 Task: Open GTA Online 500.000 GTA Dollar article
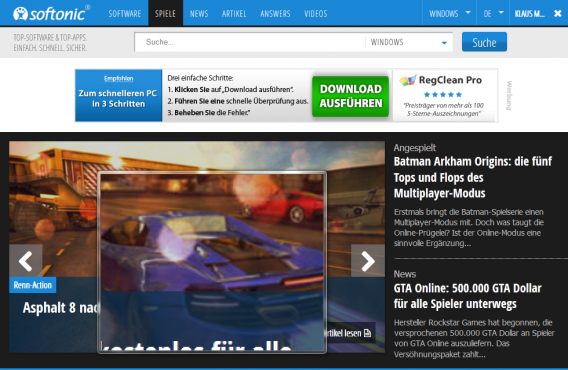(467, 296)
